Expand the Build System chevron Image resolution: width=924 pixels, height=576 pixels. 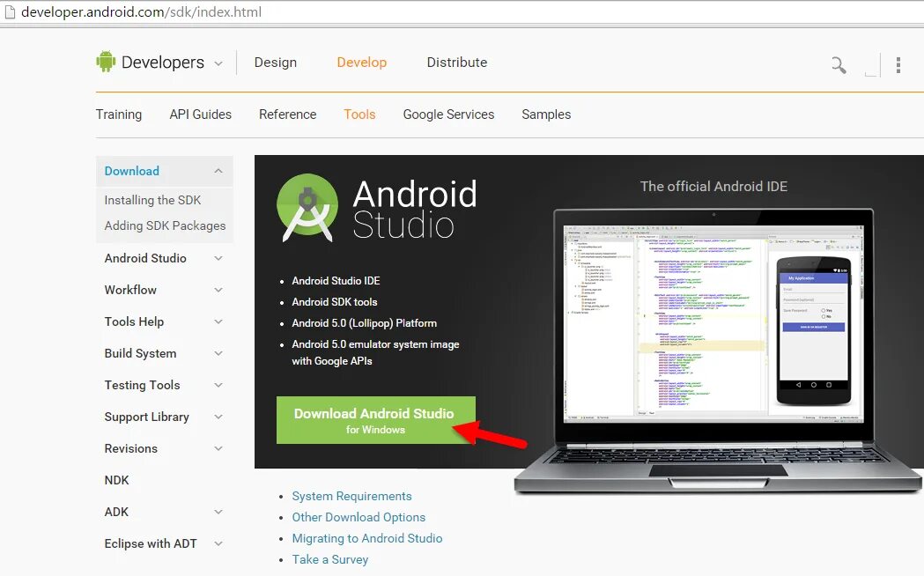pos(218,353)
